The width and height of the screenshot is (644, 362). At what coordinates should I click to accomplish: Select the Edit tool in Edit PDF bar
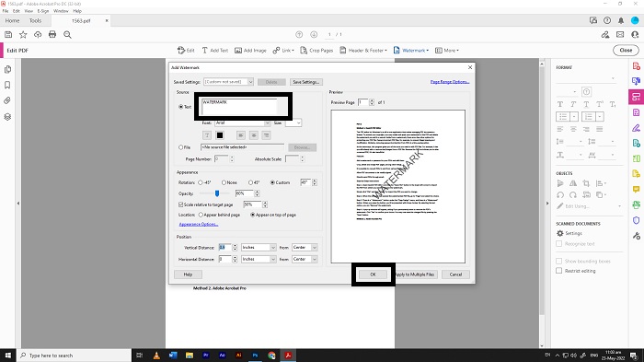[x=186, y=50]
